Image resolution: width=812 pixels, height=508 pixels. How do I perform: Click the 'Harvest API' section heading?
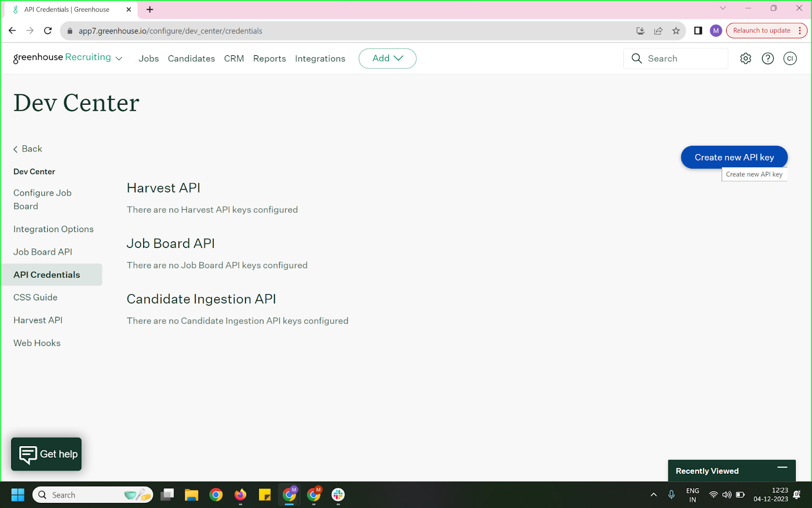coord(163,188)
